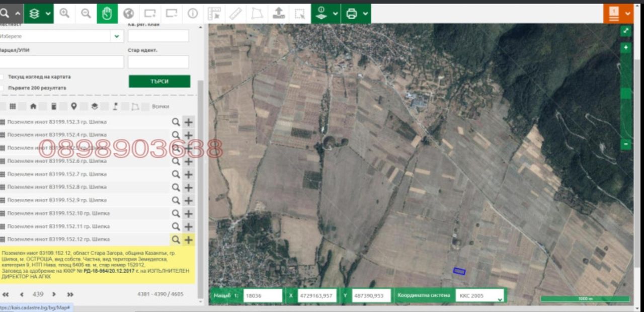644x312 pixels.
Task: Tick the checkbox before the flag marker filter
Action: coord(105,107)
